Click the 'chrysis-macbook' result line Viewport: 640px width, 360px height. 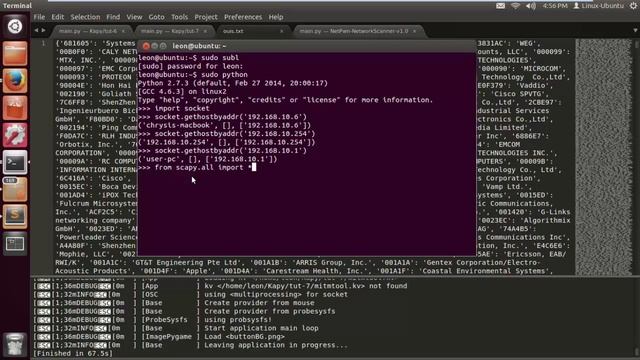click(224, 125)
